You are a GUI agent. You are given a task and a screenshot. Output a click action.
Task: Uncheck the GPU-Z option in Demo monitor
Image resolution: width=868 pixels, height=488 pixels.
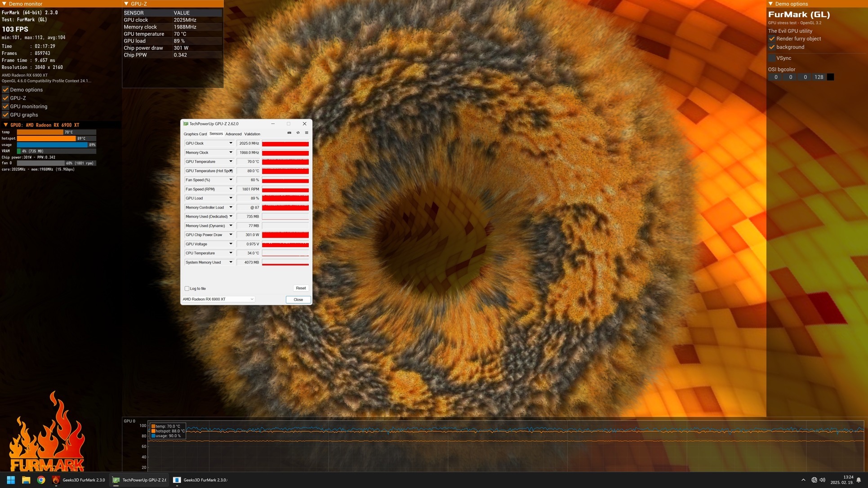(x=6, y=98)
